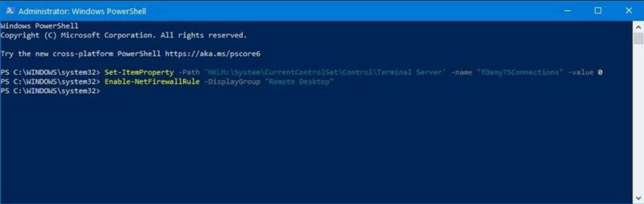Click the scrollbar up arrow
The width and height of the screenshot is (644, 204).
tap(638, 26)
